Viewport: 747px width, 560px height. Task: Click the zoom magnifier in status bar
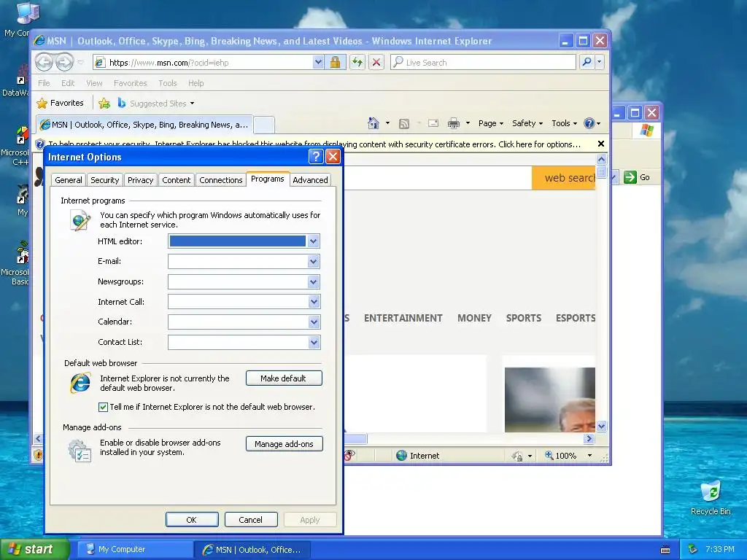pos(549,455)
